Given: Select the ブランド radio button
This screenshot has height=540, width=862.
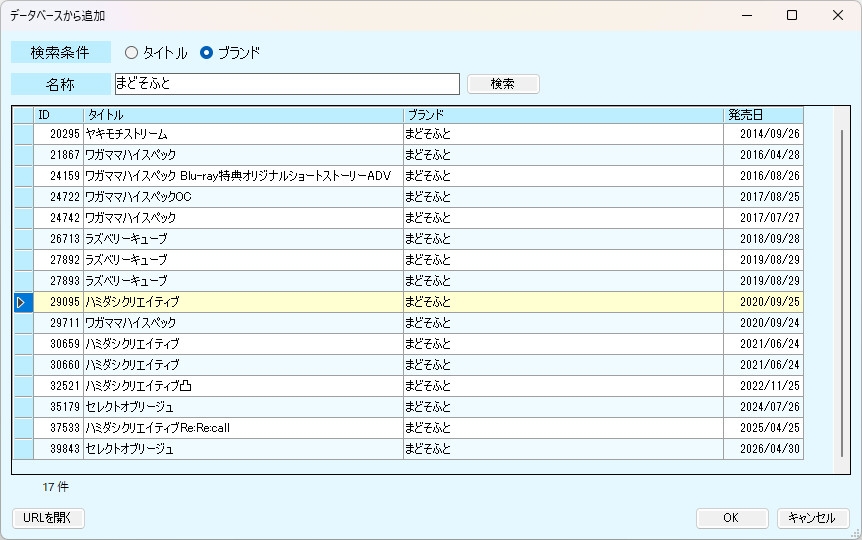Looking at the screenshot, I should [207, 53].
